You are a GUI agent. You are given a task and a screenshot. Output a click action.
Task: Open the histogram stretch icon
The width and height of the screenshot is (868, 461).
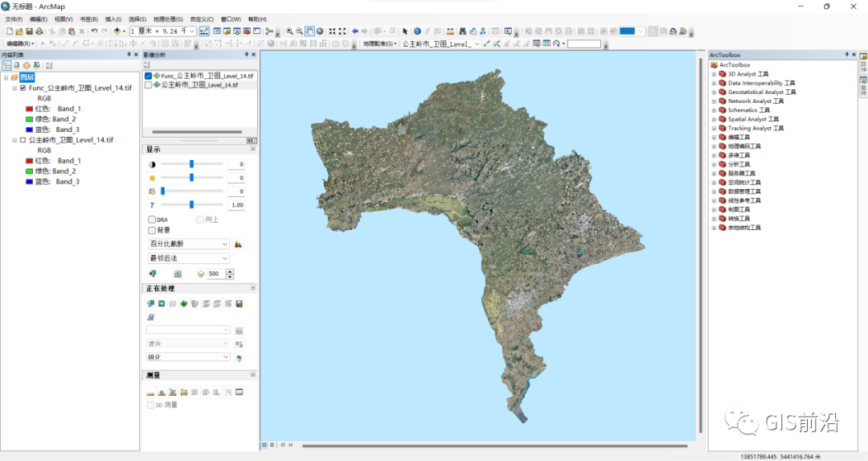coord(239,245)
